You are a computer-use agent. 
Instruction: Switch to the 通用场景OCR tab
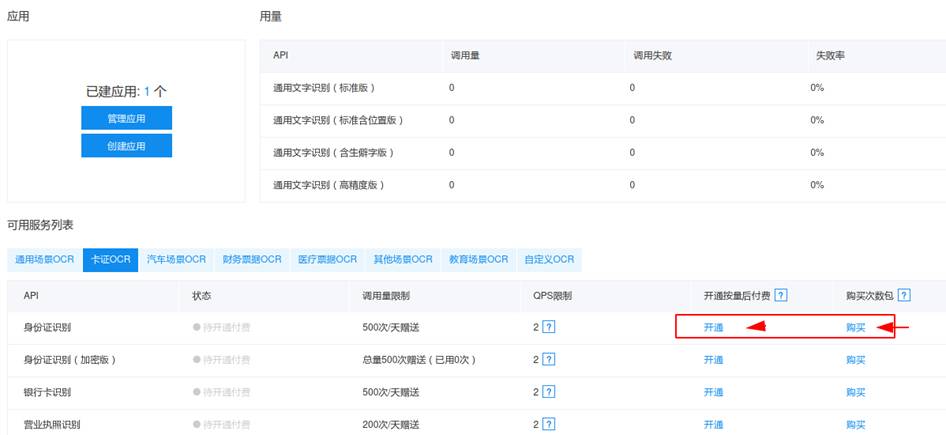pos(44,259)
